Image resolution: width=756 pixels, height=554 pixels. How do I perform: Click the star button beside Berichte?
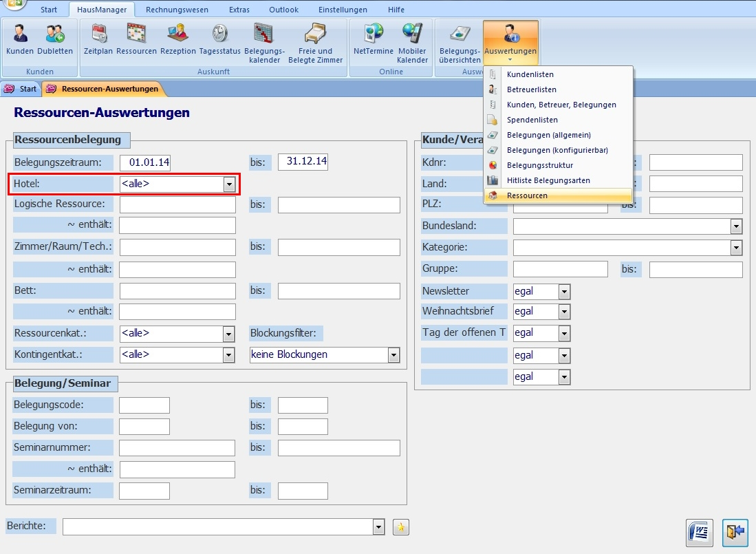(400, 527)
